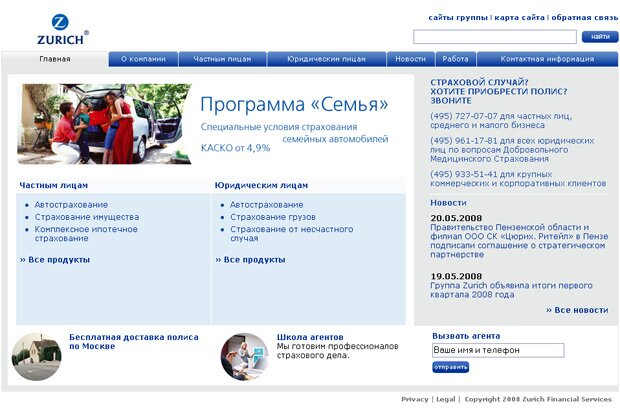Open the Контактная информация tab
Screen dimensions: 620x415
[547, 59]
